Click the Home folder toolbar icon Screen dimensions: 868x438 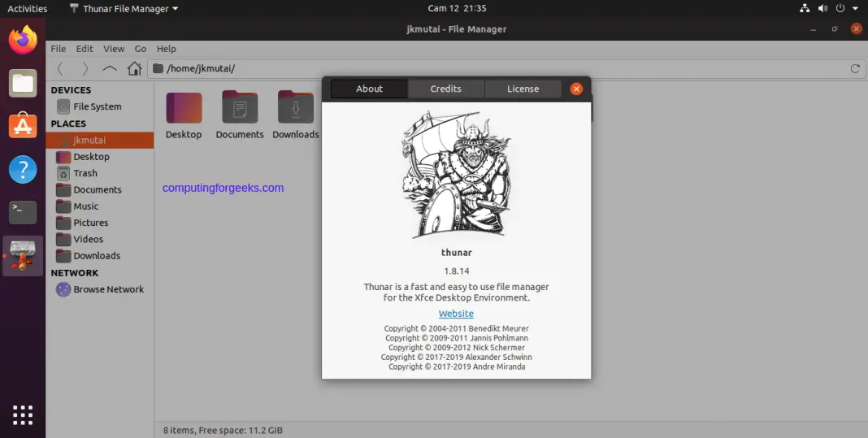pyautogui.click(x=135, y=69)
